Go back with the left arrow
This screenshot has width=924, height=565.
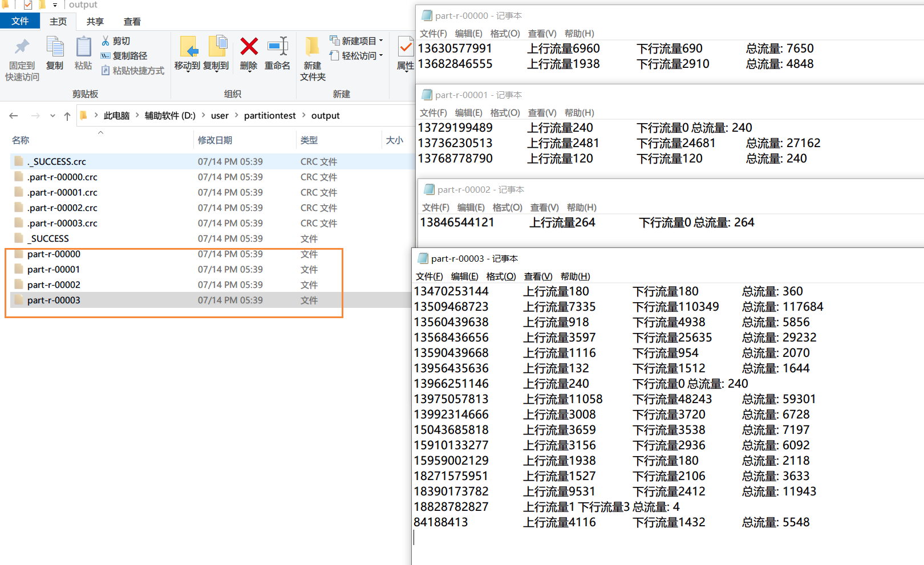coord(14,116)
